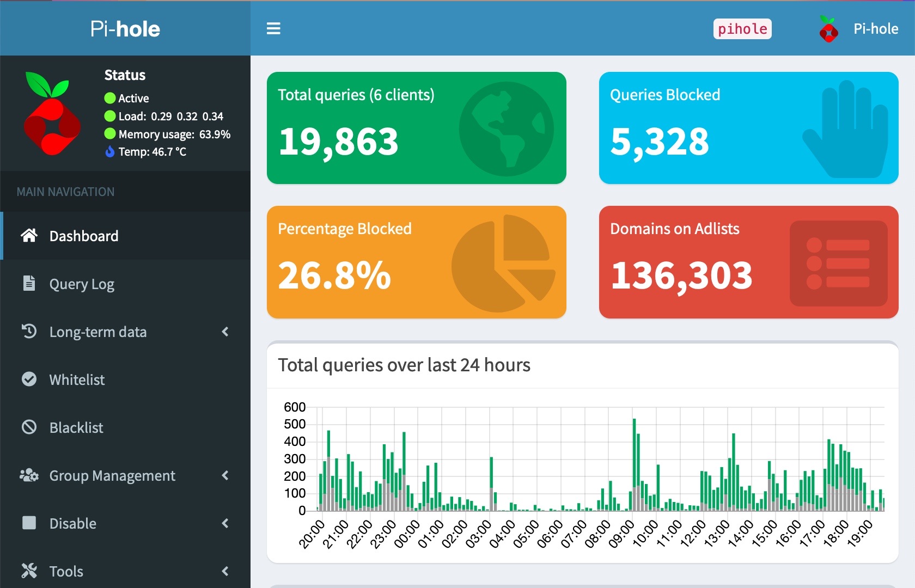Select the Long-term data history icon
Screen dimensions: 915x588
click(x=29, y=332)
